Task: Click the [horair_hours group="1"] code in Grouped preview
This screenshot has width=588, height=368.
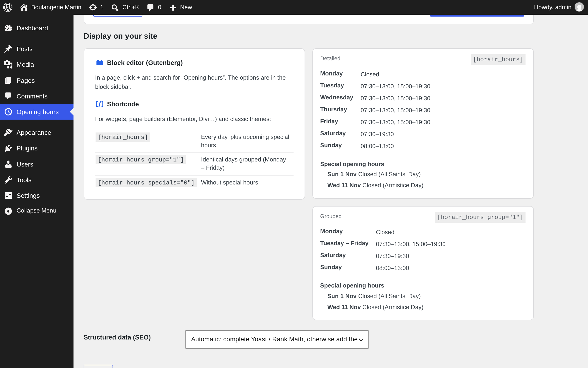Action: tap(480, 217)
